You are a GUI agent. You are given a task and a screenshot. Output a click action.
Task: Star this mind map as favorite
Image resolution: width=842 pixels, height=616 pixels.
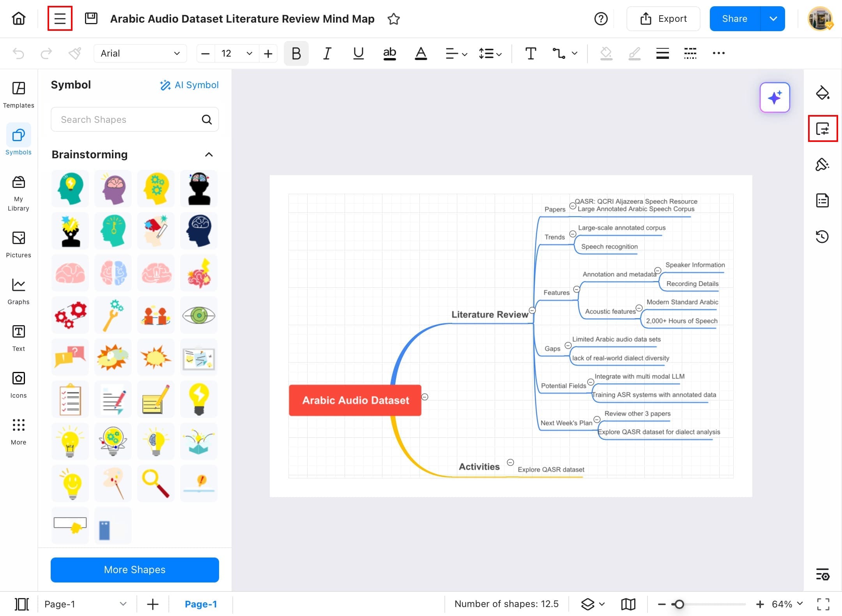(x=394, y=19)
